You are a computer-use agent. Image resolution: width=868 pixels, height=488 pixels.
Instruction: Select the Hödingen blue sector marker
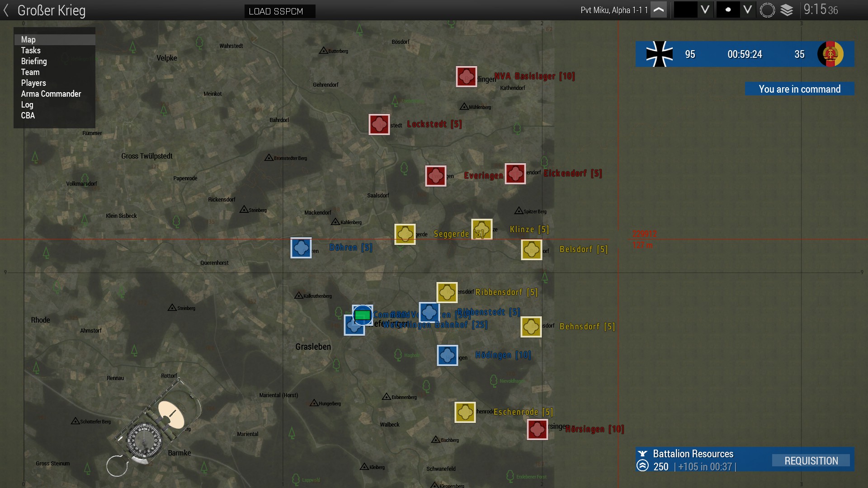447,356
